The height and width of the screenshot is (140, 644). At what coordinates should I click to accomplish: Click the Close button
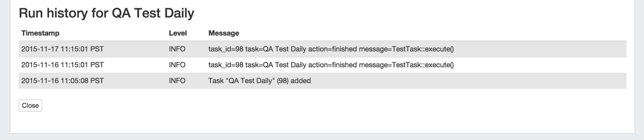click(x=30, y=106)
